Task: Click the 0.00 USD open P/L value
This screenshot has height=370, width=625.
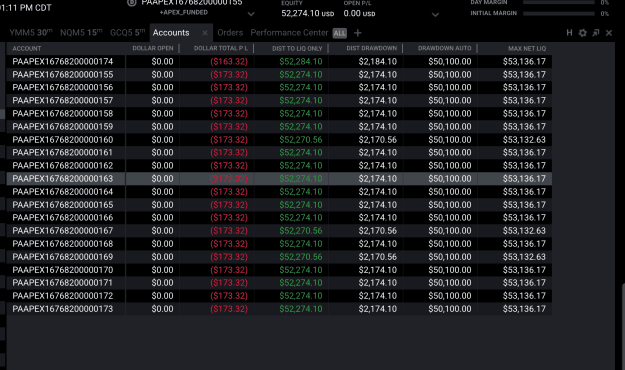Action: pyautogui.click(x=359, y=14)
